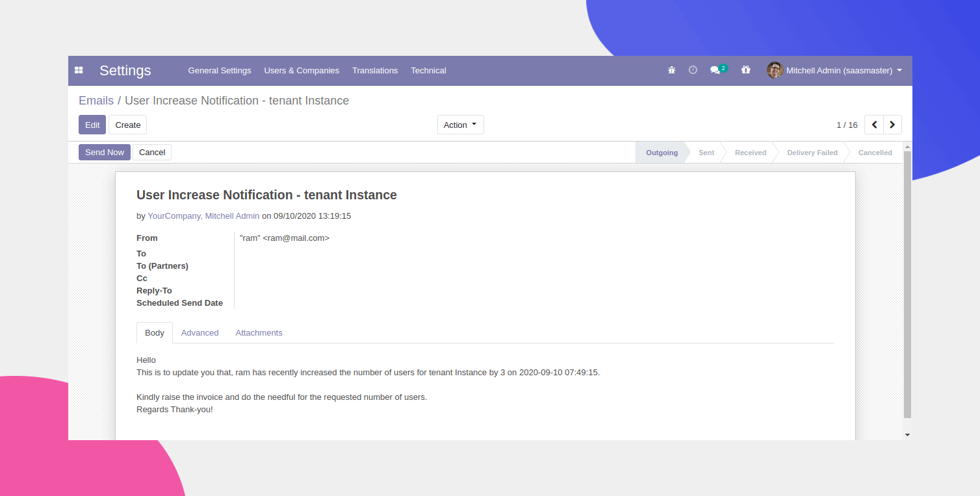Switch to the Advanced tab

[200, 332]
